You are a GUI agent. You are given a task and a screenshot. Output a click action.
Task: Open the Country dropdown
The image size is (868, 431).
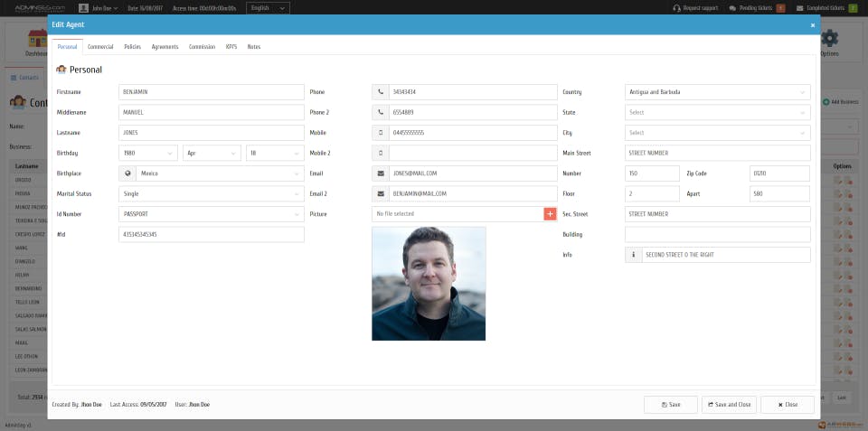point(717,92)
